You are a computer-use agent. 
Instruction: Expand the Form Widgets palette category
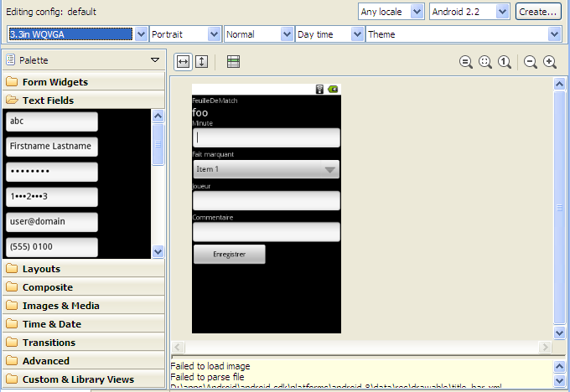point(84,82)
